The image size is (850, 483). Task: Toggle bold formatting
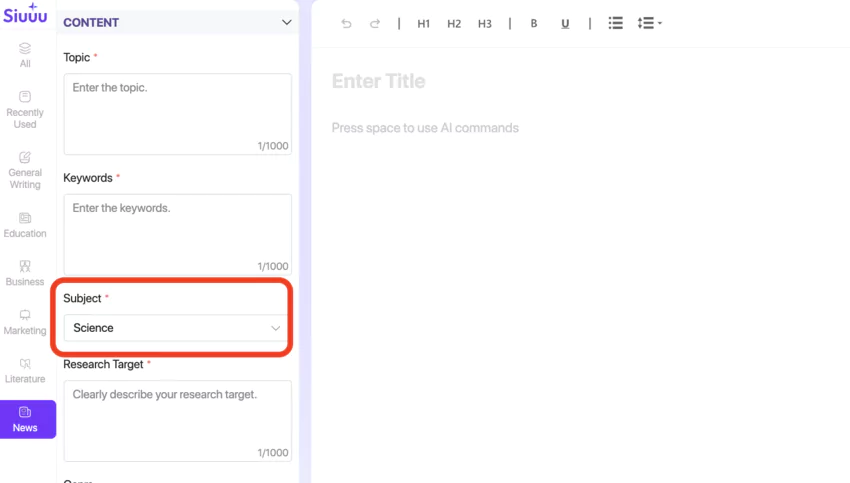(534, 23)
